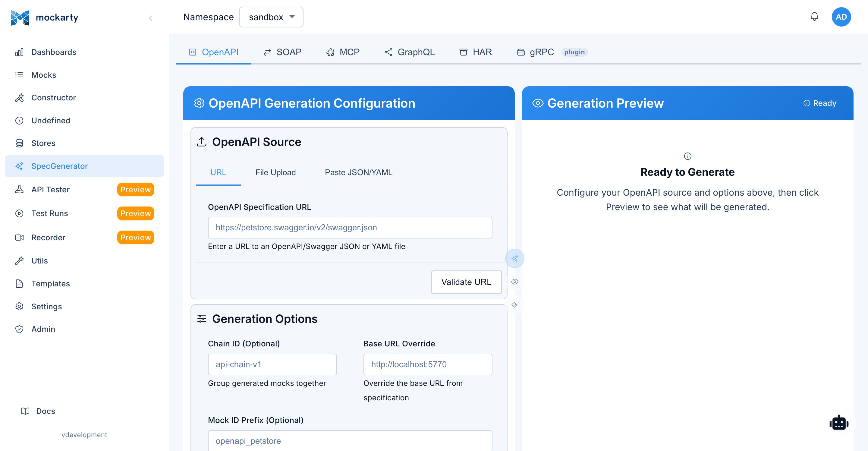868x451 pixels.
Task: Open Test Runs page
Action: (84, 213)
